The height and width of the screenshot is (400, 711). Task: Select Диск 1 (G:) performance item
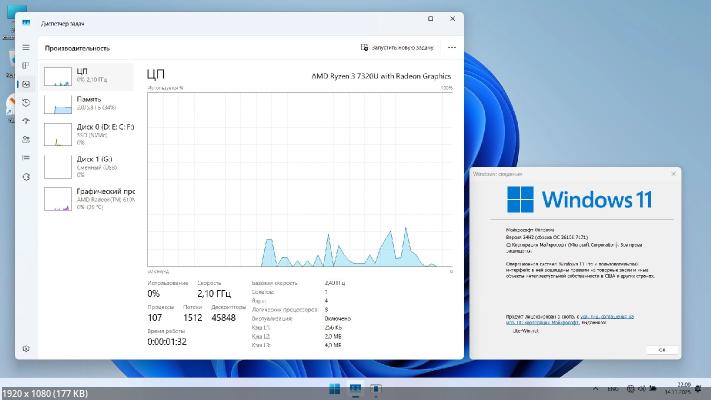[x=88, y=165]
